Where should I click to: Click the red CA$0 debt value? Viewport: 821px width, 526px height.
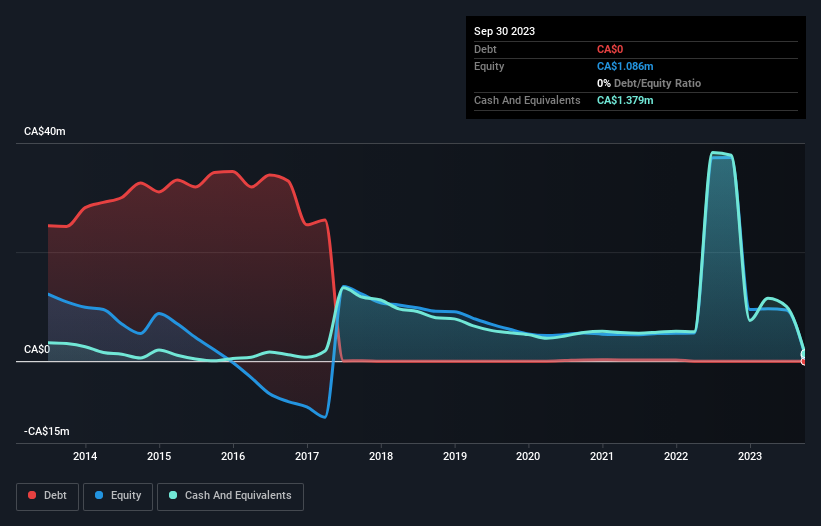click(610, 49)
